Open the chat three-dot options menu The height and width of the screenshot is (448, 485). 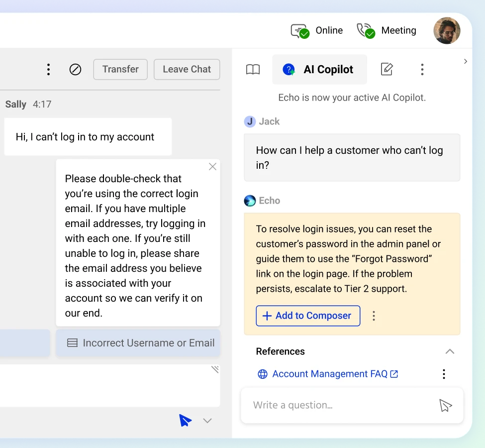(48, 69)
